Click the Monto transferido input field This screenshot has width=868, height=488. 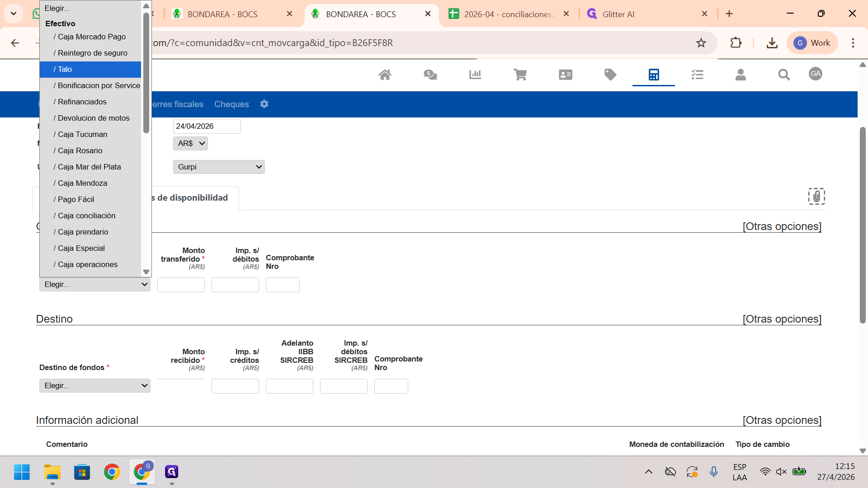[181, 285]
